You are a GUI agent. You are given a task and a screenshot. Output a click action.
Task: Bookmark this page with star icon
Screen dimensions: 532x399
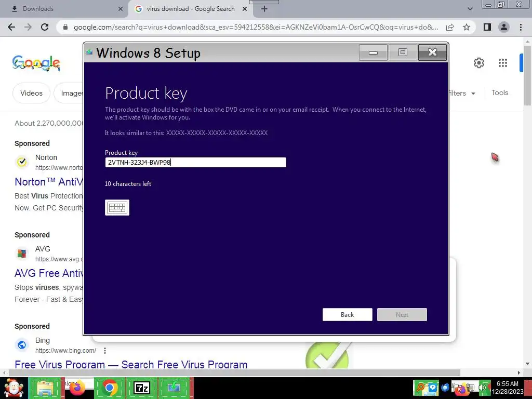click(x=467, y=27)
